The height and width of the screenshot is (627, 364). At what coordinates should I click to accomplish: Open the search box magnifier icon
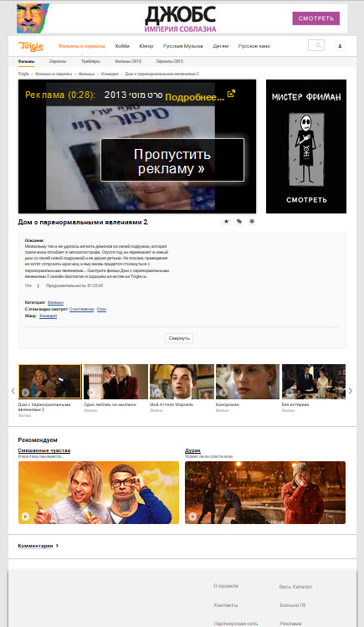coord(316,45)
